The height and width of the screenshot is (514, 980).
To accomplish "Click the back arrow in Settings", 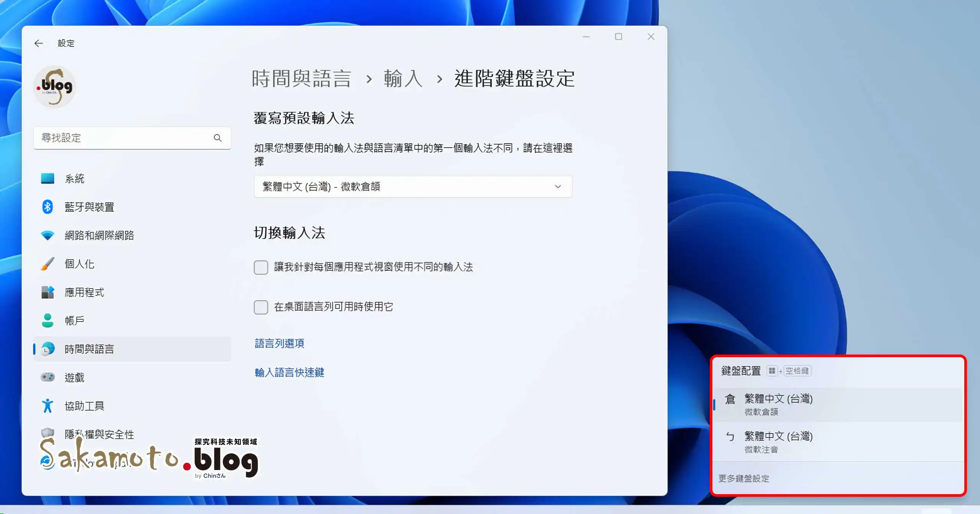I will pos(39,43).
